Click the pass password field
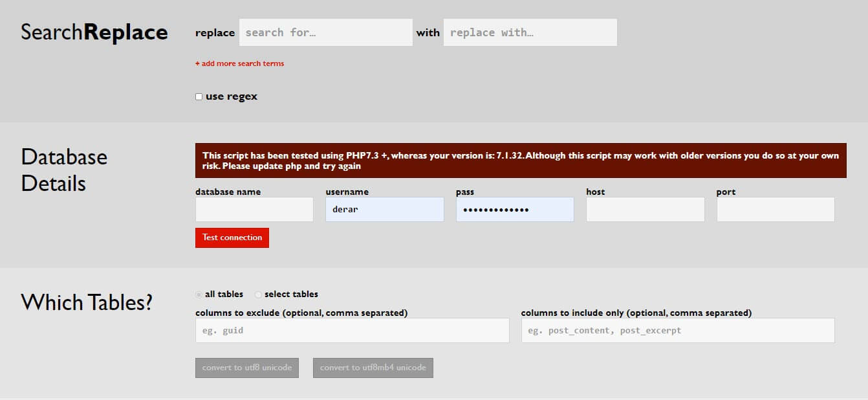The height and width of the screenshot is (400, 868). (x=515, y=210)
